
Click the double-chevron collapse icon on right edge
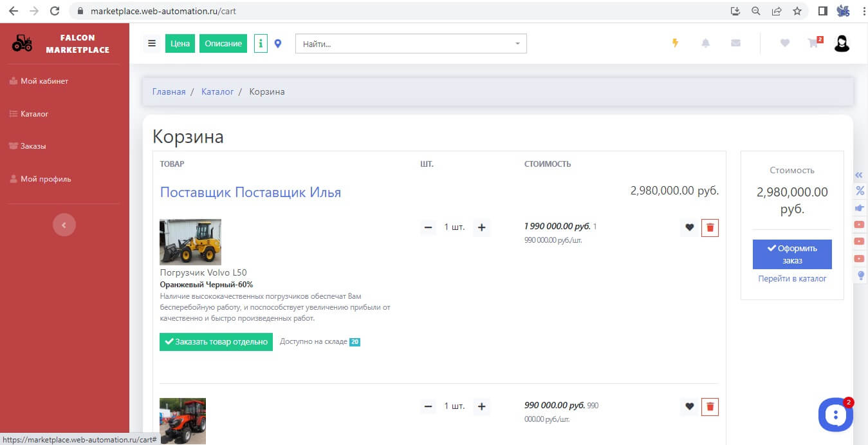coord(859,175)
